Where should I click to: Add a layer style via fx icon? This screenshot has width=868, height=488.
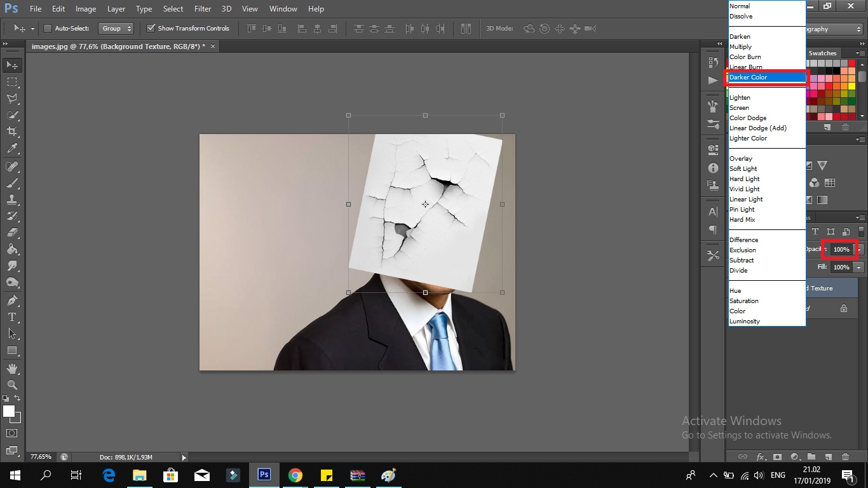[x=761, y=456]
